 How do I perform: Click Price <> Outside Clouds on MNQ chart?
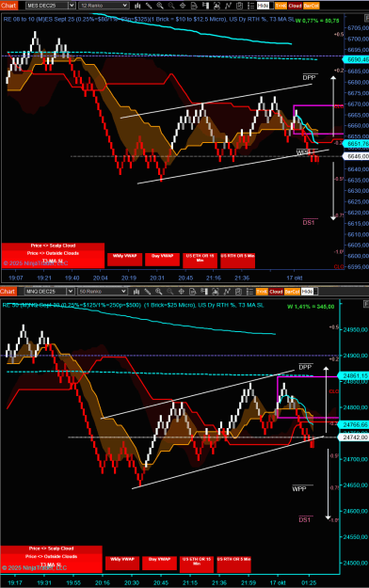(52, 557)
